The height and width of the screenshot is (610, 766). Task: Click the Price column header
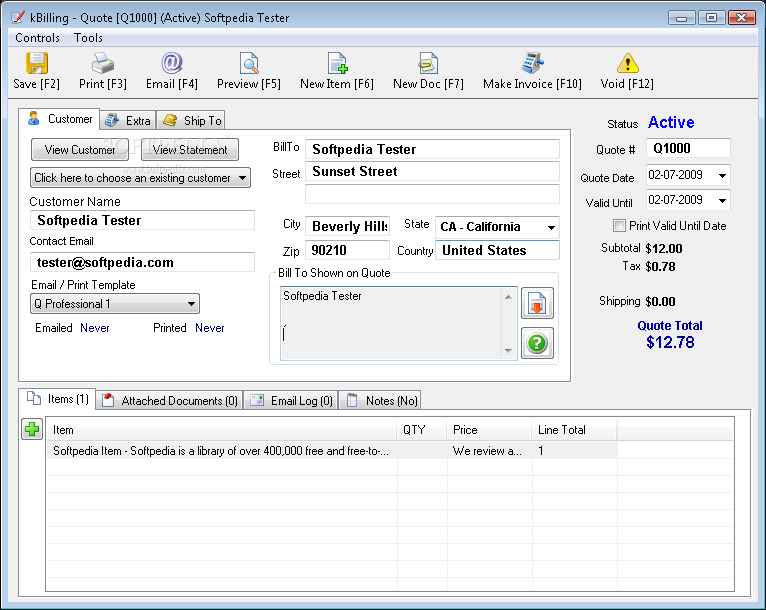tap(489, 430)
